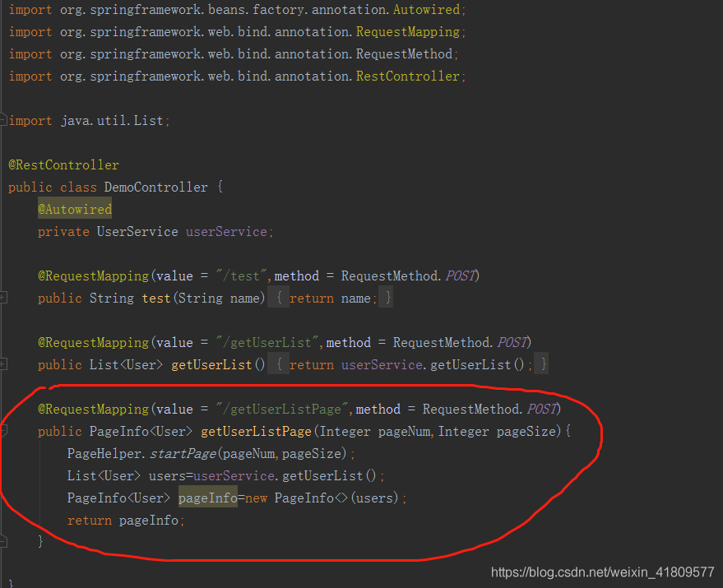Click the RequestMapping import name

tap(408, 32)
